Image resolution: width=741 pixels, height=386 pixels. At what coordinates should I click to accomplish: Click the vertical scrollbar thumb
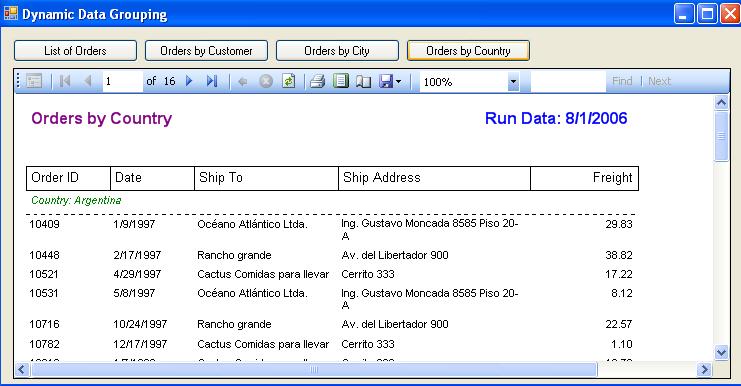click(x=721, y=137)
